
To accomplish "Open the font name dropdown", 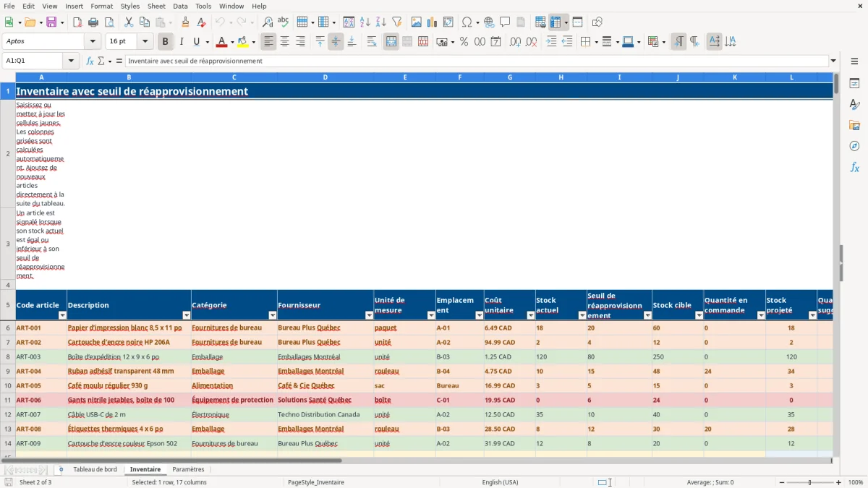I will [93, 42].
